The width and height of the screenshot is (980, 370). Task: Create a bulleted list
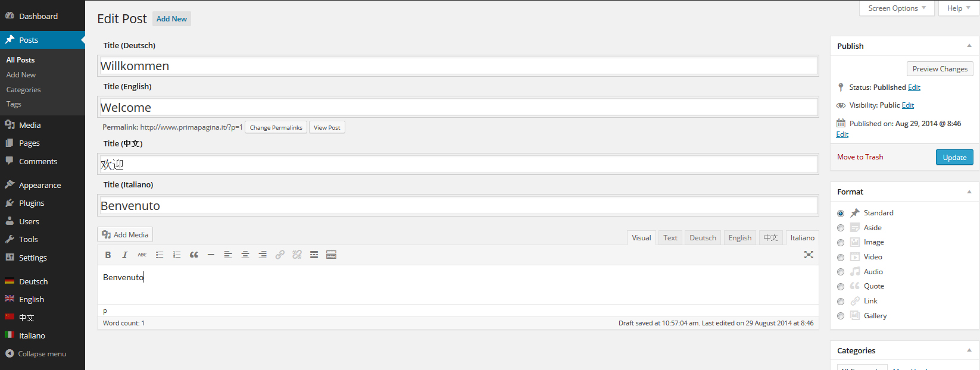(160, 255)
